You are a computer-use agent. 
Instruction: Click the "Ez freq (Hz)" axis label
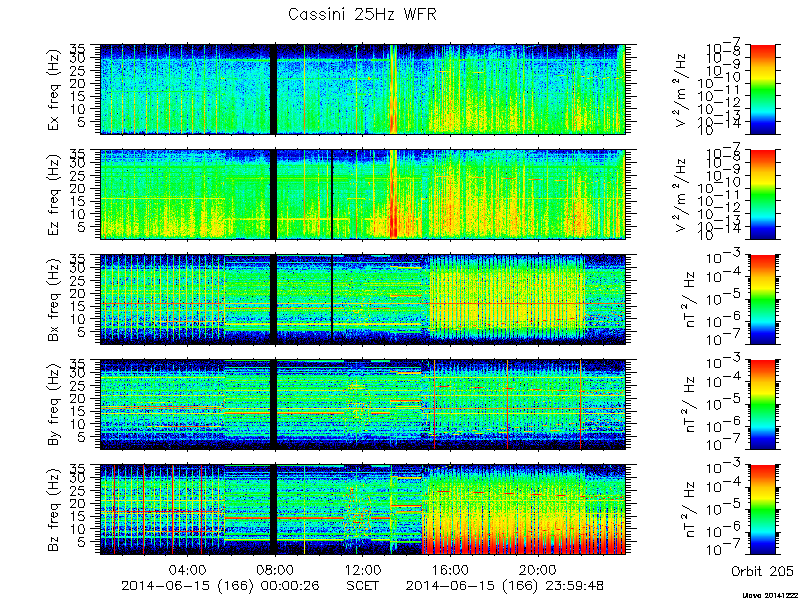(x=55, y=194)
